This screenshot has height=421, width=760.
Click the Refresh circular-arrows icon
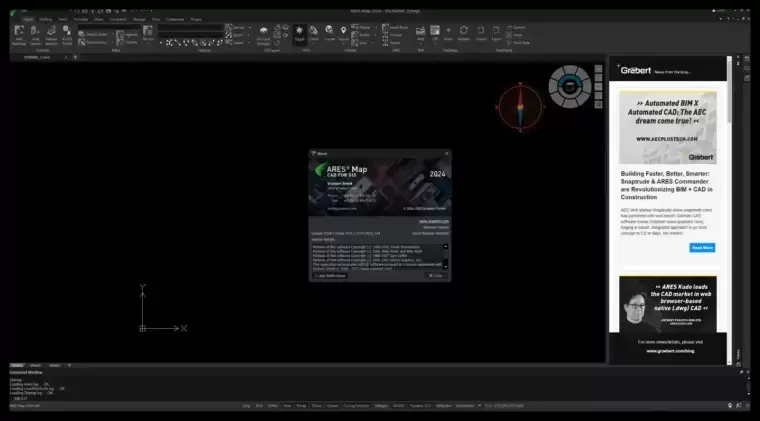point(463,34)
